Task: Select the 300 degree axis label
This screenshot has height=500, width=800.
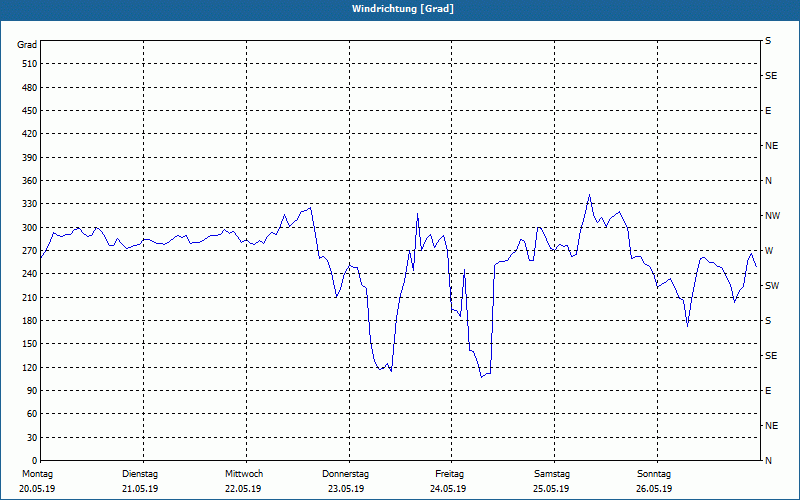Action: pos(30,228)
